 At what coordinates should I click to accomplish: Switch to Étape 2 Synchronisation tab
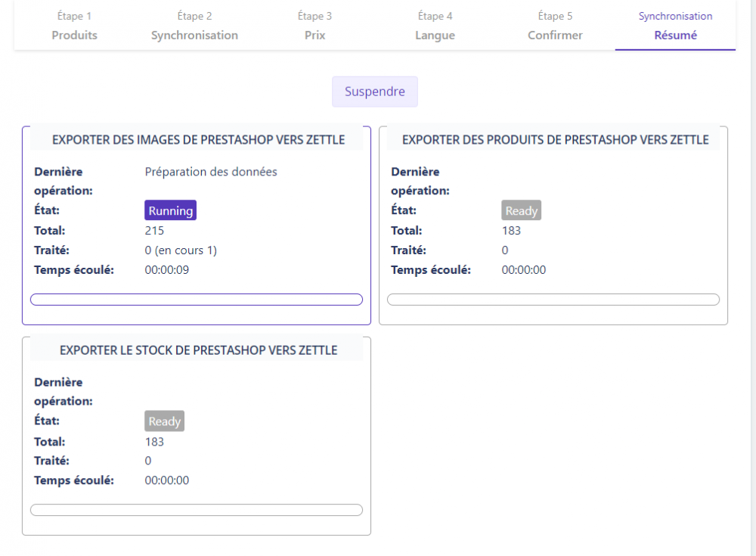[x=194, y=26]
